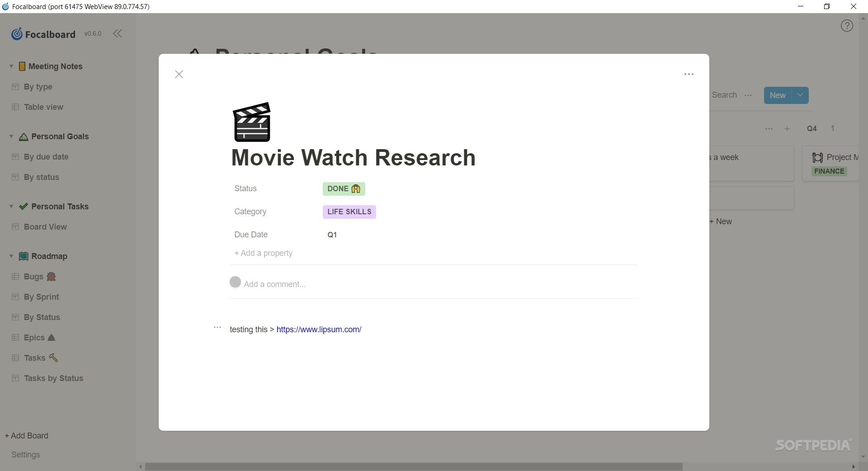
Task: Click the Personal Tasks checkmark icon
Action: 24,207
